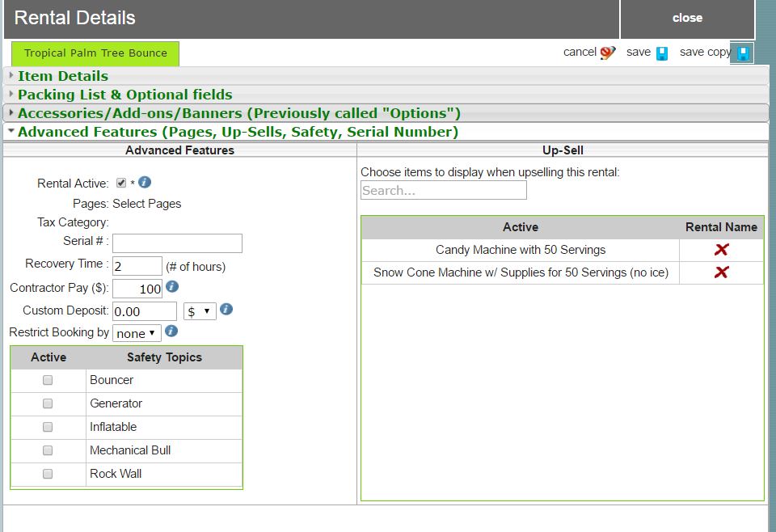Click info icon beside Custom Deposit
Viewport: 776px width, 532px height.
tap(226, 310)
